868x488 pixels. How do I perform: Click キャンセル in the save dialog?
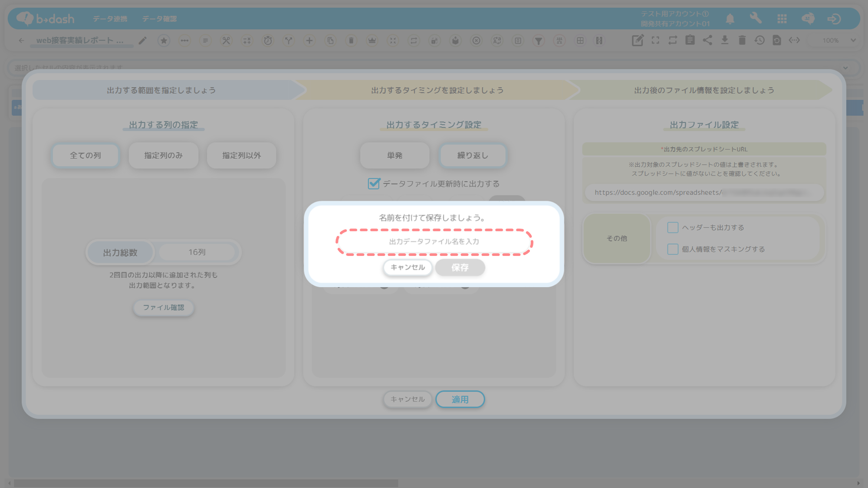coord(408,267)
